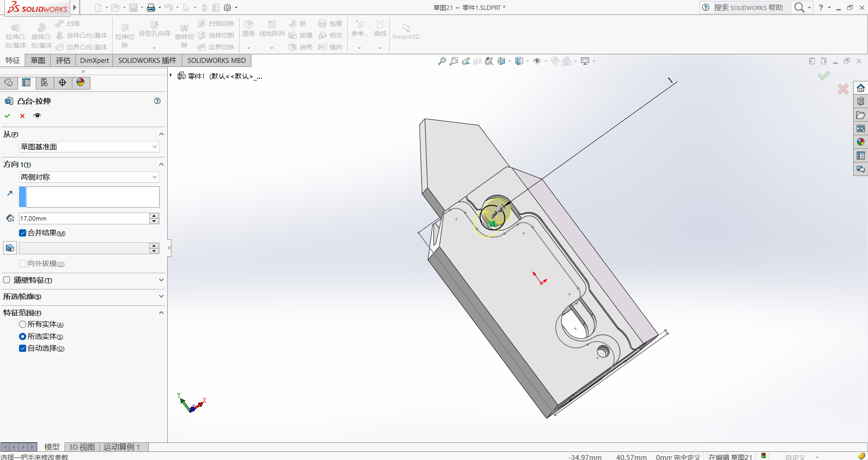Enable the 薄壁特征 checkbox
The image size is (868, 460).
[7, 280]
